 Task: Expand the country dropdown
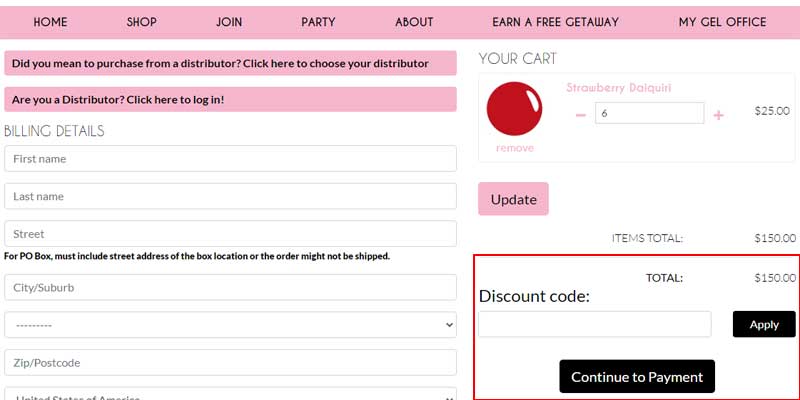tap(230, 395)
